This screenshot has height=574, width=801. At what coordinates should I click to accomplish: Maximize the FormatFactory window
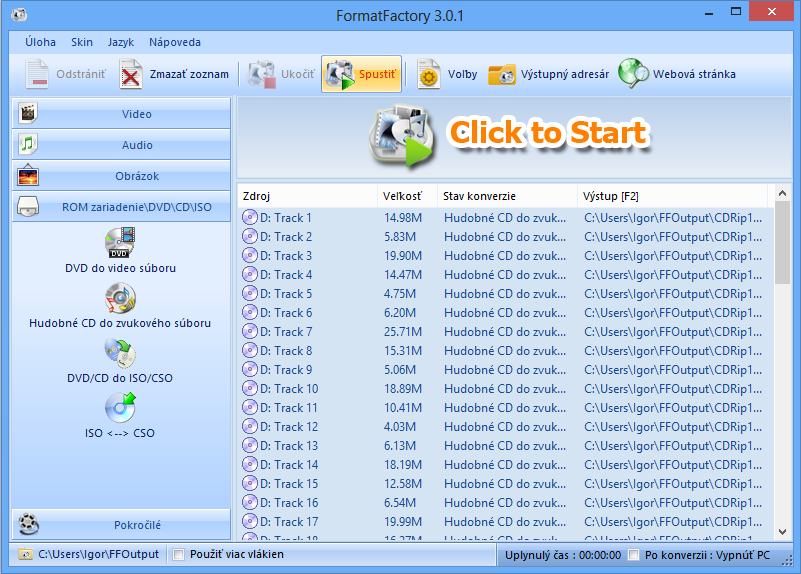tap(736, 11)
